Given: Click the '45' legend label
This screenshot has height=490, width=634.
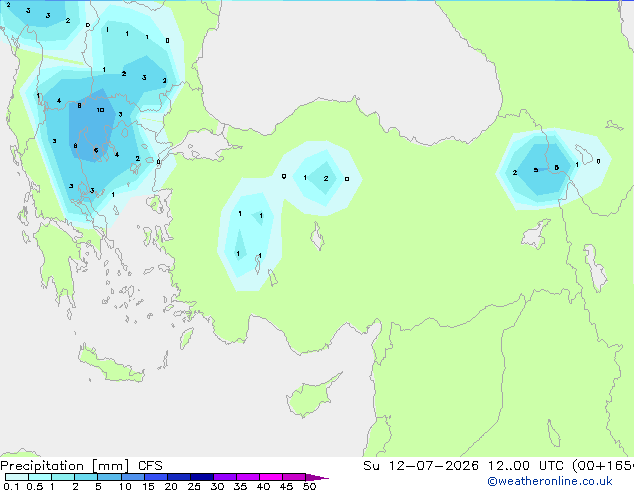Looking at the screenshot, I should (x=287, y=486).
